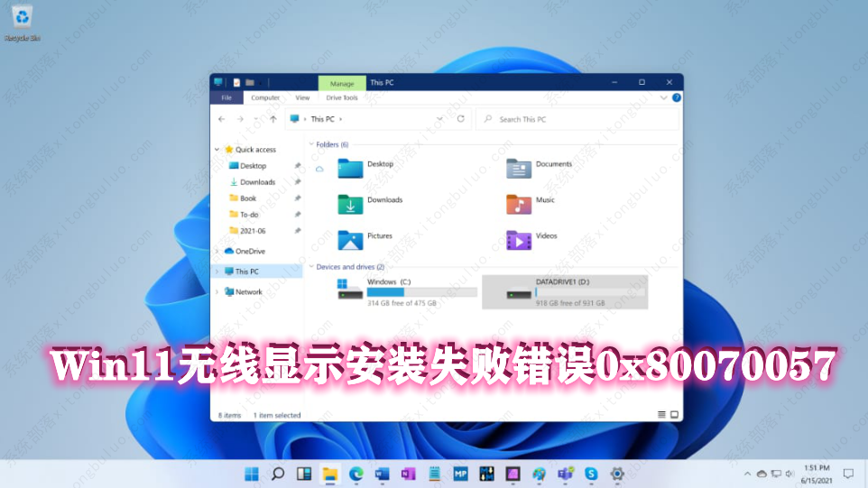Open the Videos folder icon
This screenshot has height=488, width=868.
point(519,240)
